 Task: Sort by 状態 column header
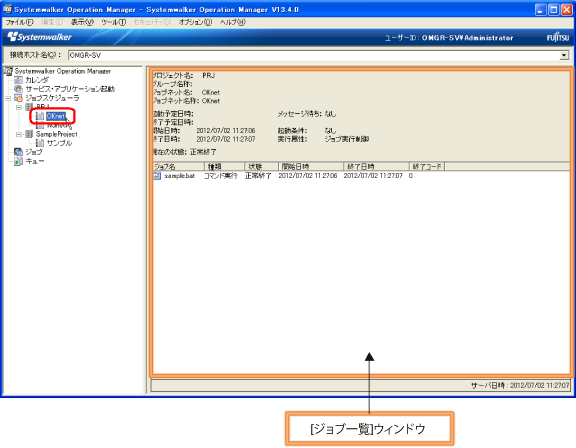click(x=261, y=167)
